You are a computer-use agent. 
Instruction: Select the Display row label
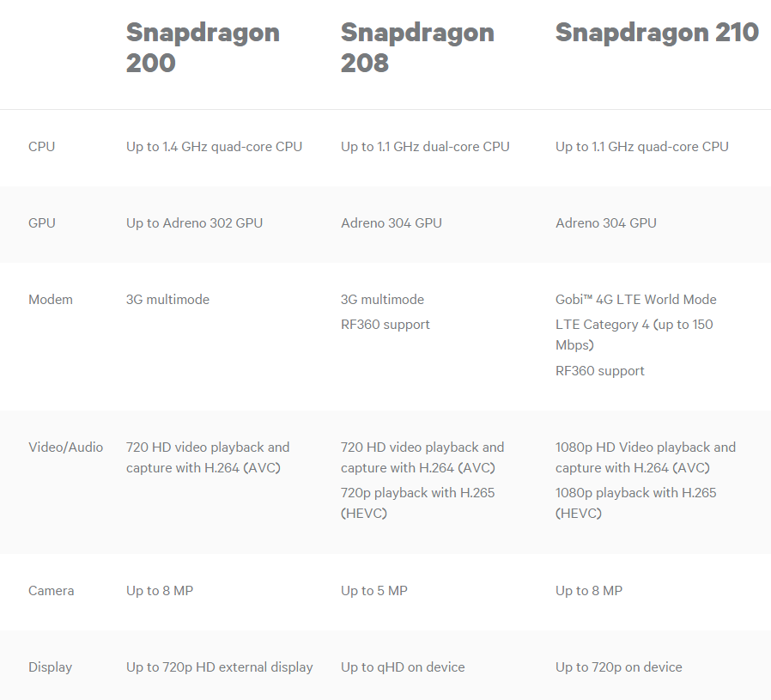pos(50,667)
